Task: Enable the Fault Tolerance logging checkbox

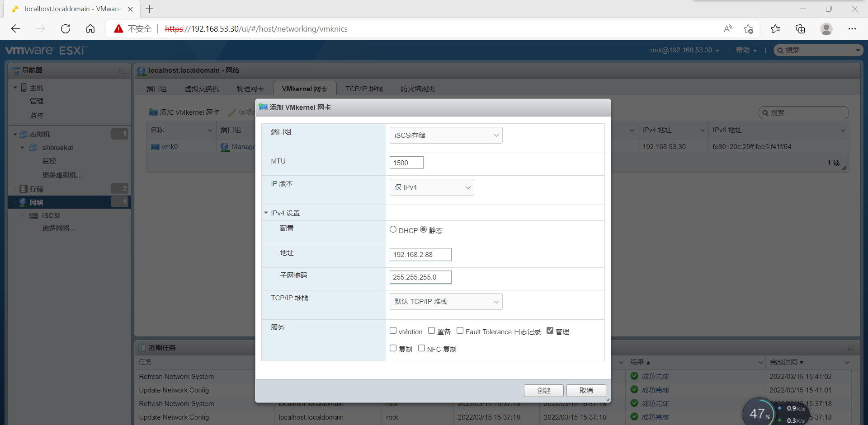Action: coord(460,331)
